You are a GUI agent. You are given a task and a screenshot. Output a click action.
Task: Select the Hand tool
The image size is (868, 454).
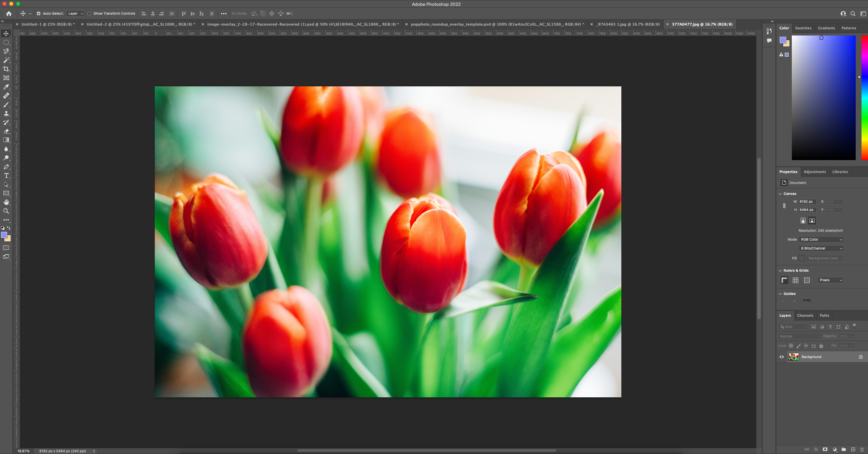tap(6, 202)
